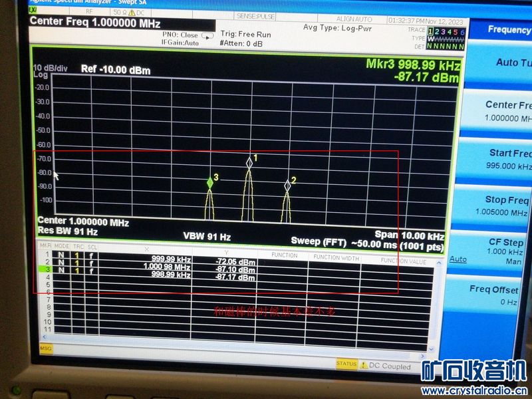Click the VBW 91 Hz readout
This screenshot has width=532, height=399.
click(x=207, y=236)
